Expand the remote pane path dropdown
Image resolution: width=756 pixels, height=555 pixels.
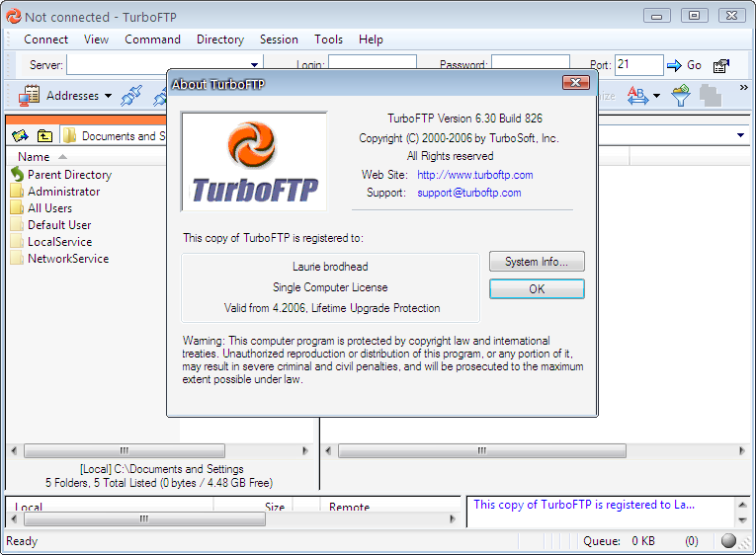[740, 135]
